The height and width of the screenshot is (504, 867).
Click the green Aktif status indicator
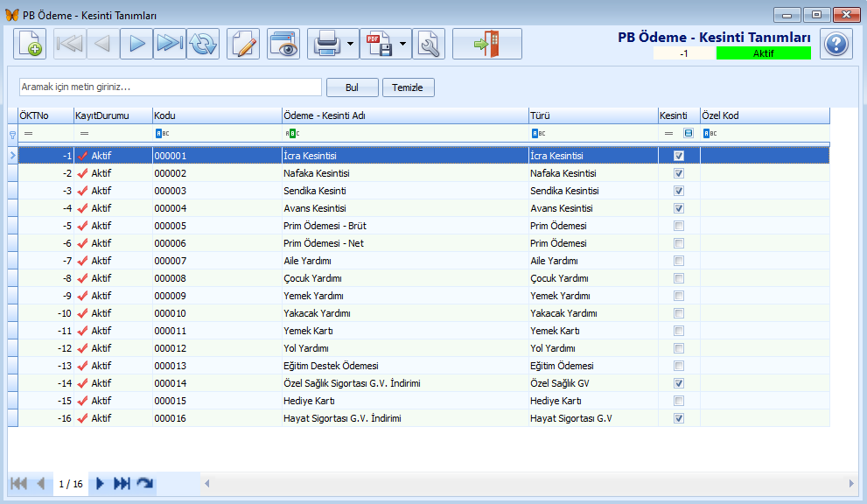point(764,53)
